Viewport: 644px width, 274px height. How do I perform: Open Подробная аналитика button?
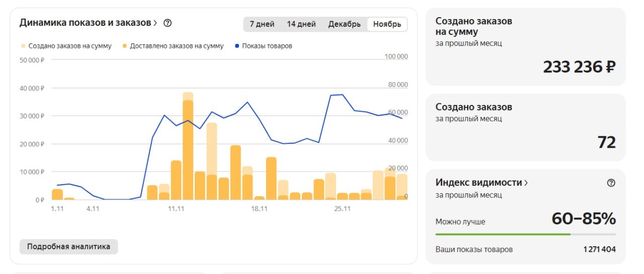coord(69,247)
